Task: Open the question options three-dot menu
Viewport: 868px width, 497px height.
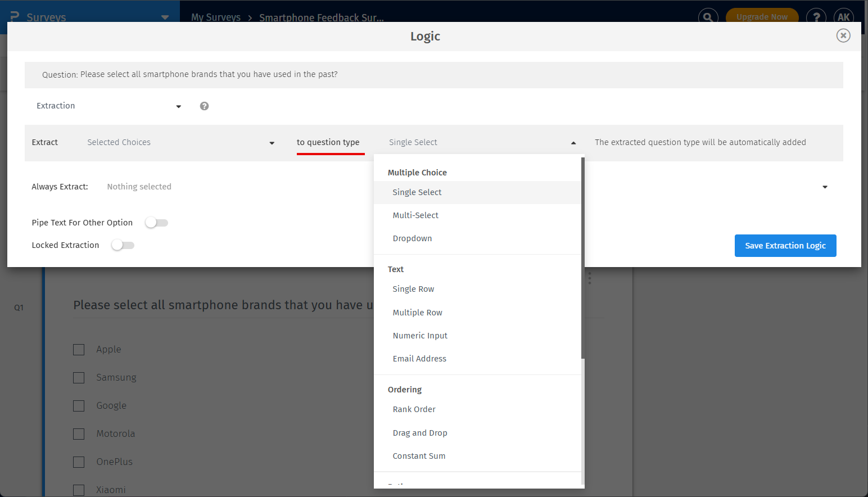Action: (x=589, y=278)
